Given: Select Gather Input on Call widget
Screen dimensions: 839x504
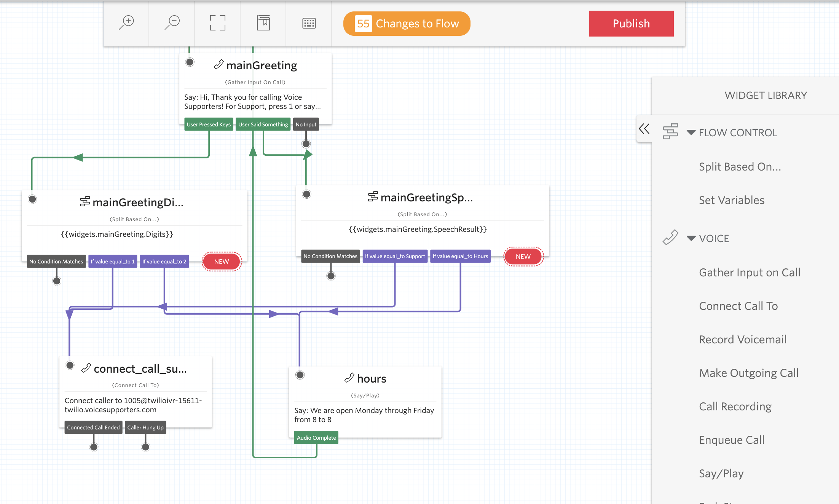Looking at the screenshot, I should click(750, 273).
